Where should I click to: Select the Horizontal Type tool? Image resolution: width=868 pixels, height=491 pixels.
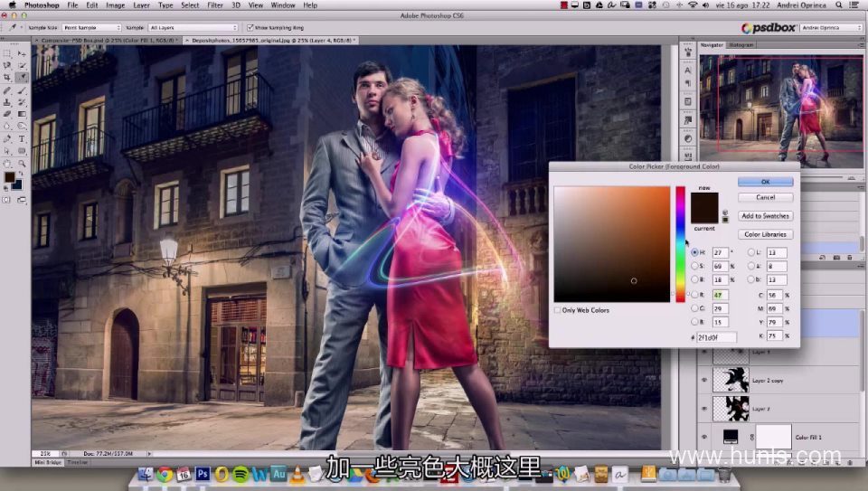point(22,139)
